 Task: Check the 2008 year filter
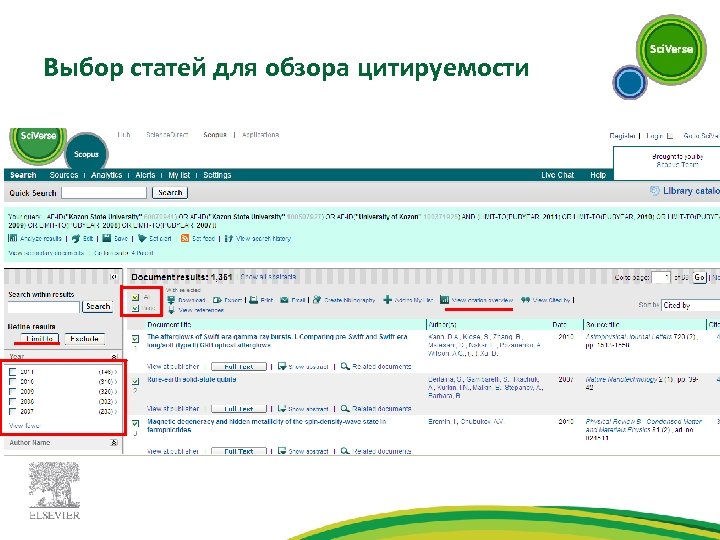[13, 401]
